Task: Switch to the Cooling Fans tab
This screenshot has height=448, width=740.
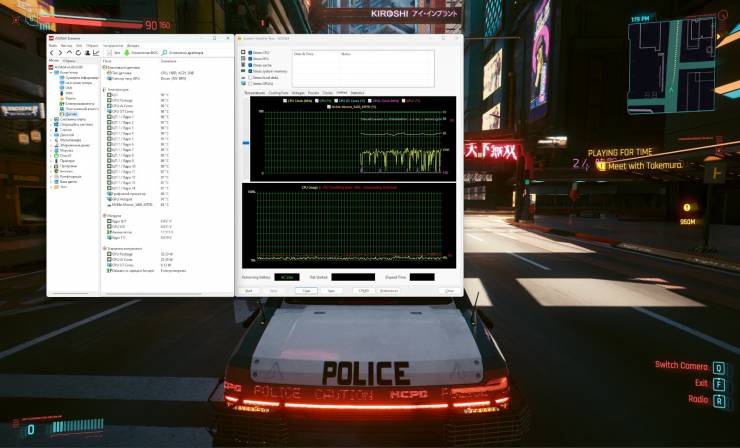Action: click(278, 93)
